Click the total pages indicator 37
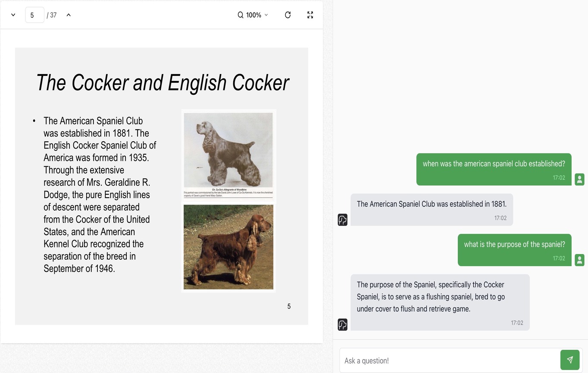588x373 pixels. point(52,15)
